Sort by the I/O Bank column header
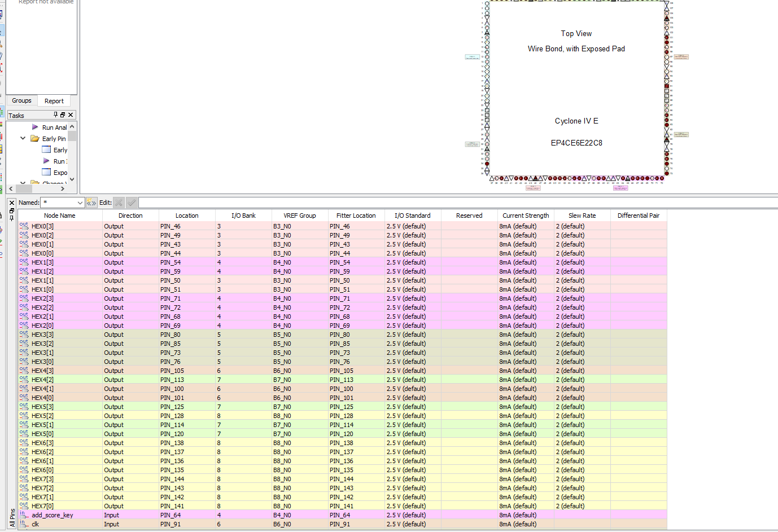 point(243,216)
